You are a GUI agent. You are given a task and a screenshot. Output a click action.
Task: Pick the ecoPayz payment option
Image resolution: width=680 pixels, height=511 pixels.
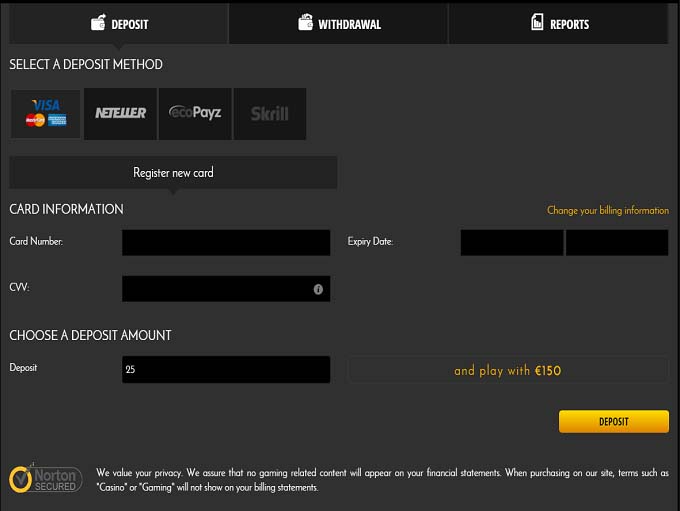pos(195,113)
